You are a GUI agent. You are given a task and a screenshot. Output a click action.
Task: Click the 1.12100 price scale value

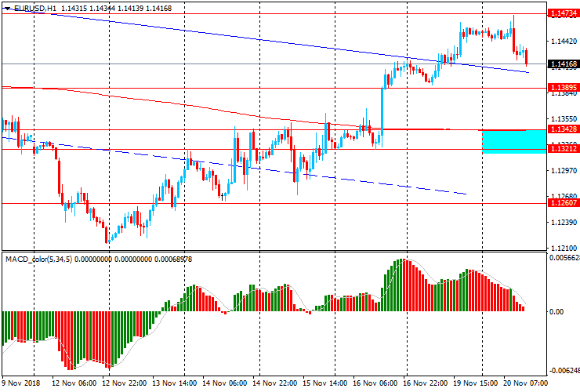[564, 248]
